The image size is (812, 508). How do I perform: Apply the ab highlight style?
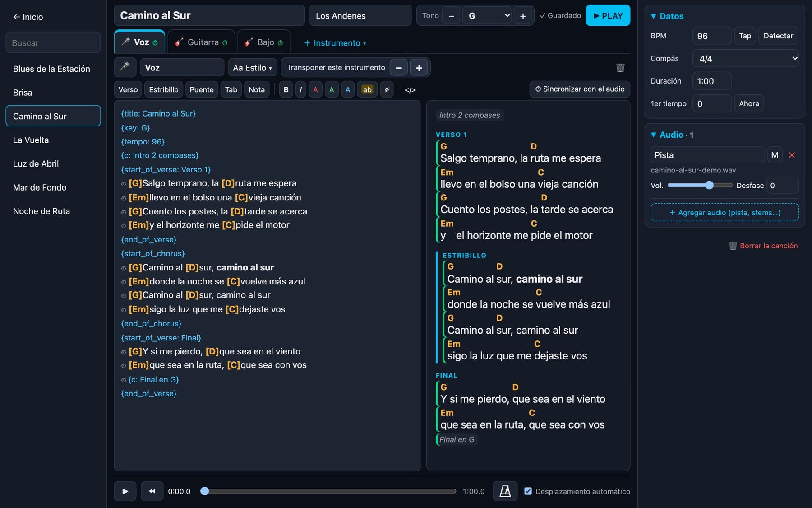pyautogui.click(x=367, y=89)
